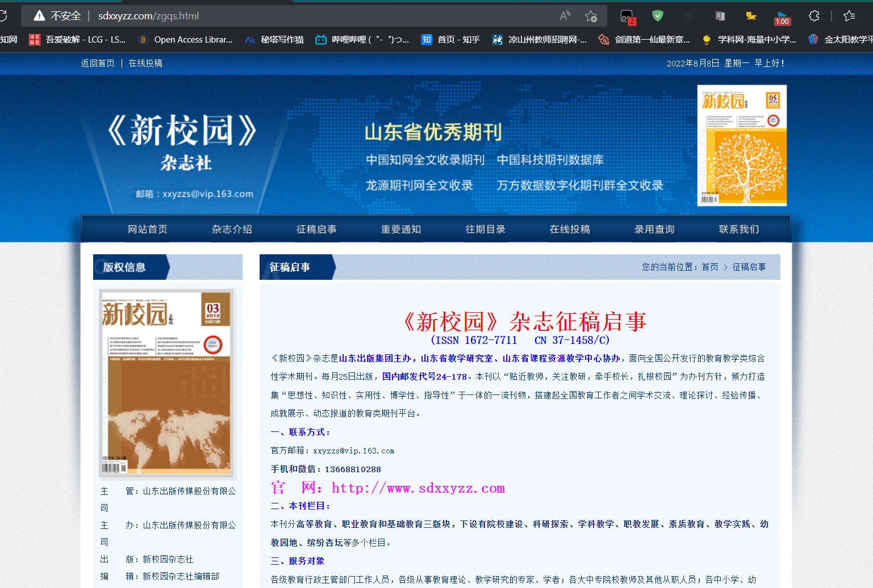Viewport: 873px width, 588px height.
Task: Click the address bar URL sdxxyzz.com/zgqs.html
Action: point(148,16)
